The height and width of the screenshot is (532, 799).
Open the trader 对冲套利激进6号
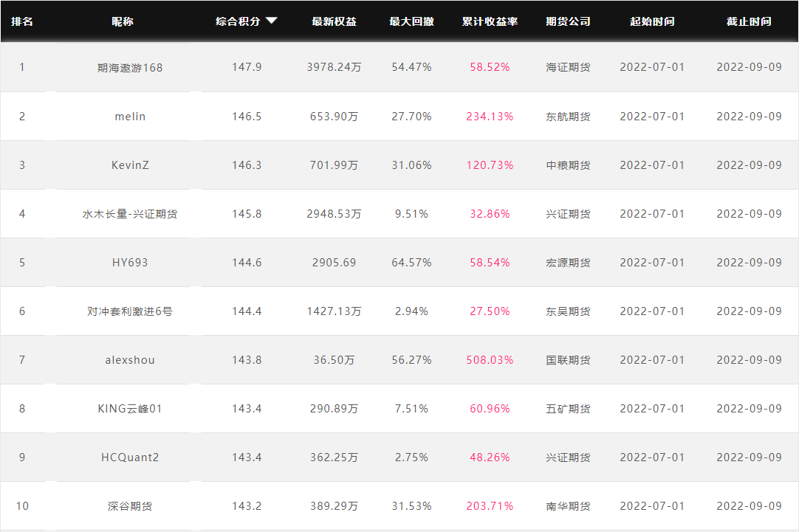pos(130,311)
